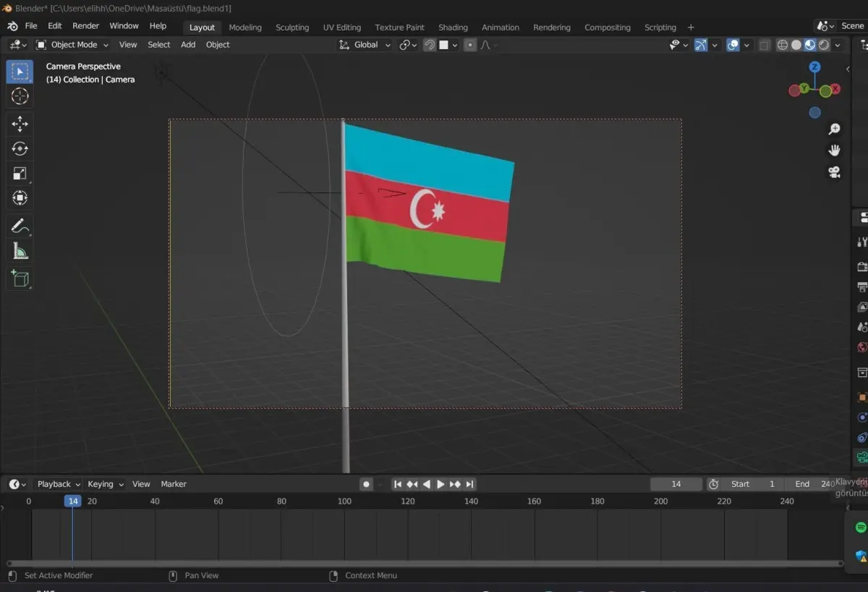Image resolution: width=868 pixels, height=592 pixels.
Task: Open the Physics properties tab
Action: [861, 418]
